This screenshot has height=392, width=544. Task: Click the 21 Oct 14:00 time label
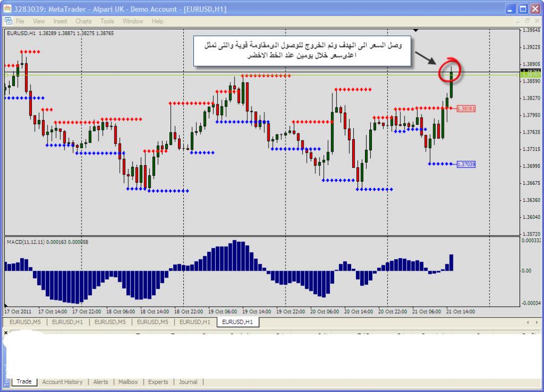(x=460, y=312)
